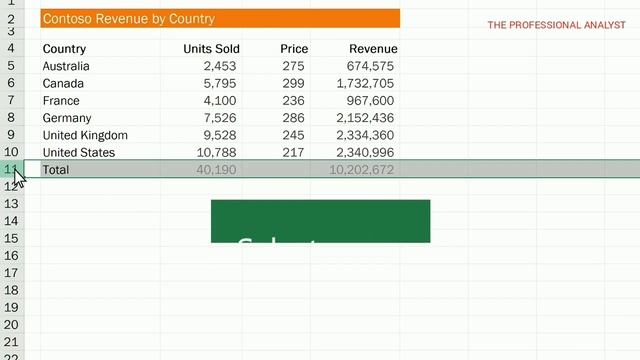This screenshot has height=360, width=640.
Task: Select row 8 header
Action: click(x=12, y=118)
